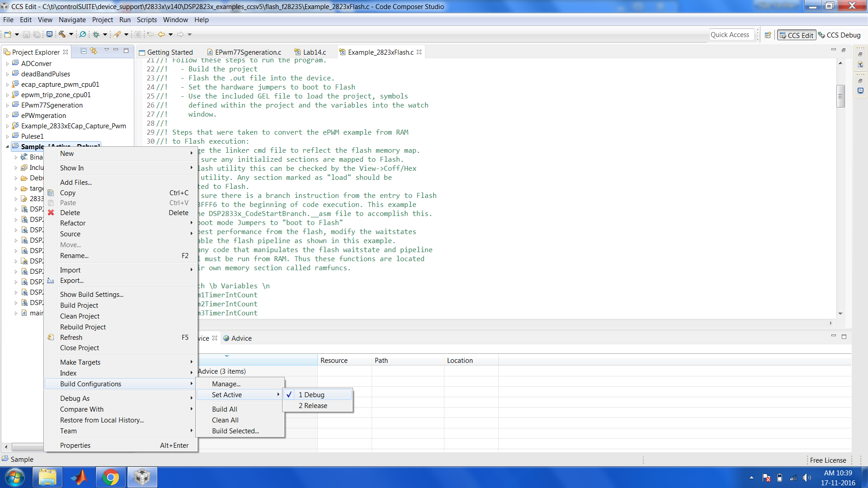Screen dimensions: 868x488
Task: Open Project Explorer View Menu triangle
Action: tap(107, 50)
